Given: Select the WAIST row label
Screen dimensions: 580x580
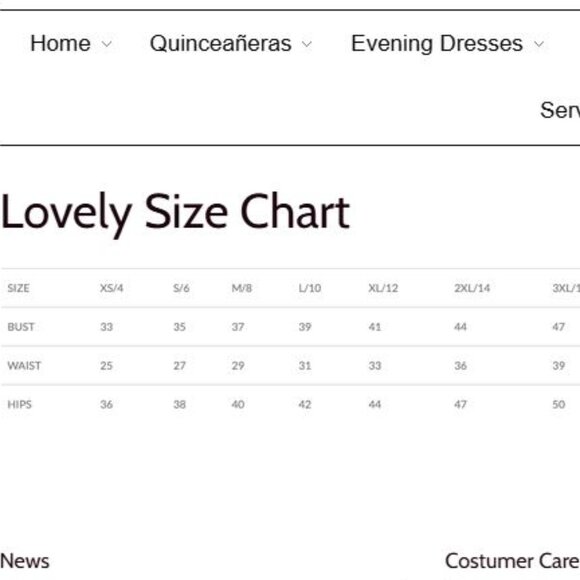Looking at the screenshot, I should click(x=24, y=365).
